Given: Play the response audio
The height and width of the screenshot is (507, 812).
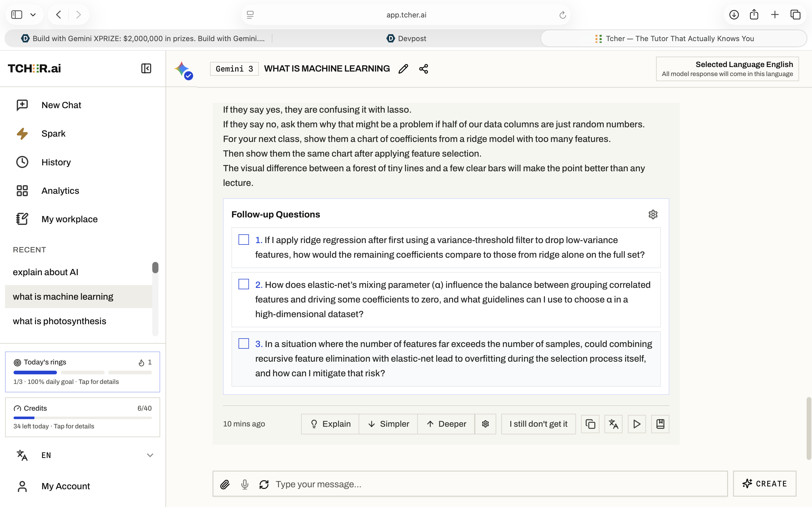Looking at the screenshot, I should (637, 424).
